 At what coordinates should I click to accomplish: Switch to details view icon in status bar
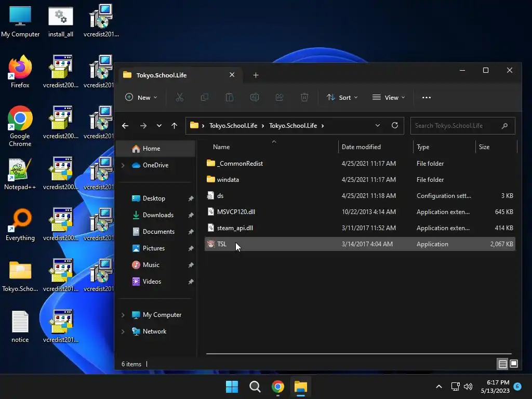click(x=502, y=364)
